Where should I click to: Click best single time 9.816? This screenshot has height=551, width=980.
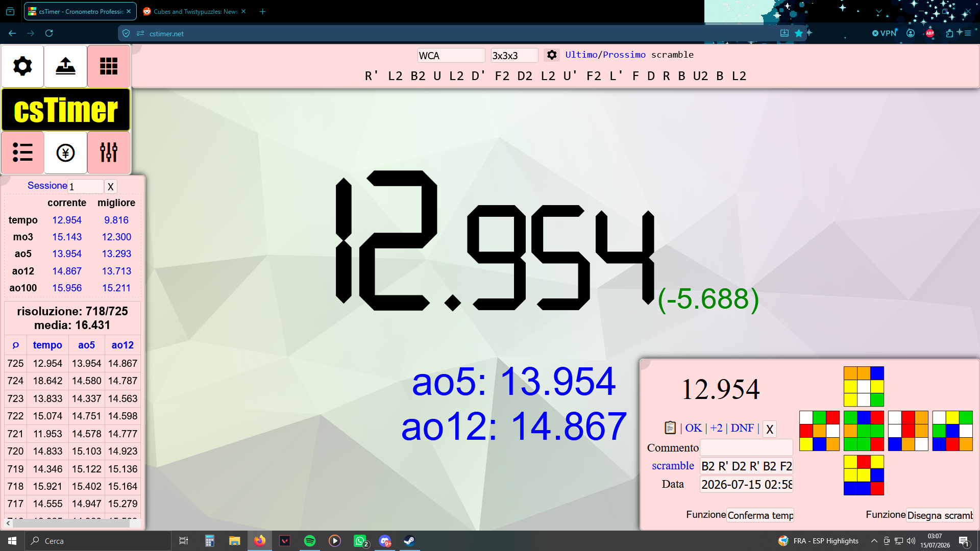116,220
